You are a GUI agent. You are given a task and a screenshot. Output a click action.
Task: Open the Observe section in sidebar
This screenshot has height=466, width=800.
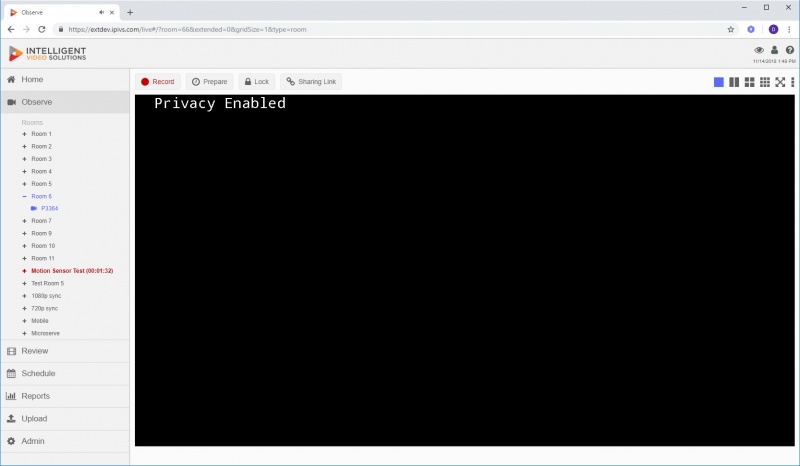click(65, 102)
